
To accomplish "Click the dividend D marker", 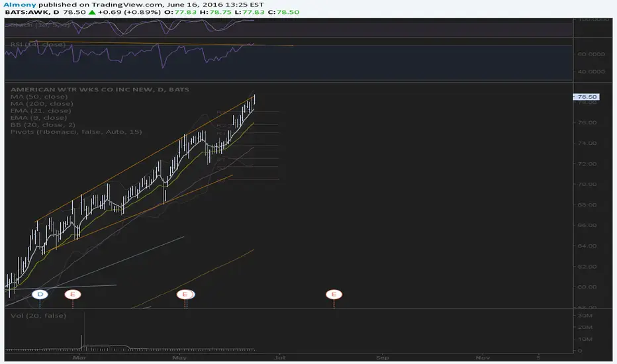I will pos(40,295).
